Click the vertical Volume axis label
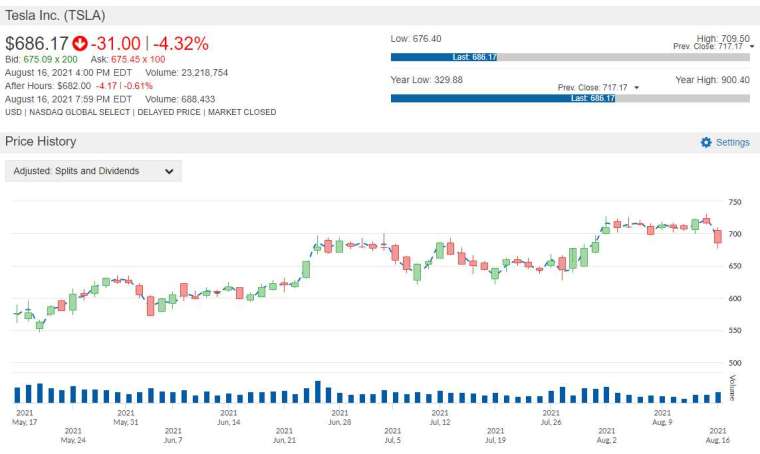This screenshot has height=454, width=760. (x=732, y=388)
